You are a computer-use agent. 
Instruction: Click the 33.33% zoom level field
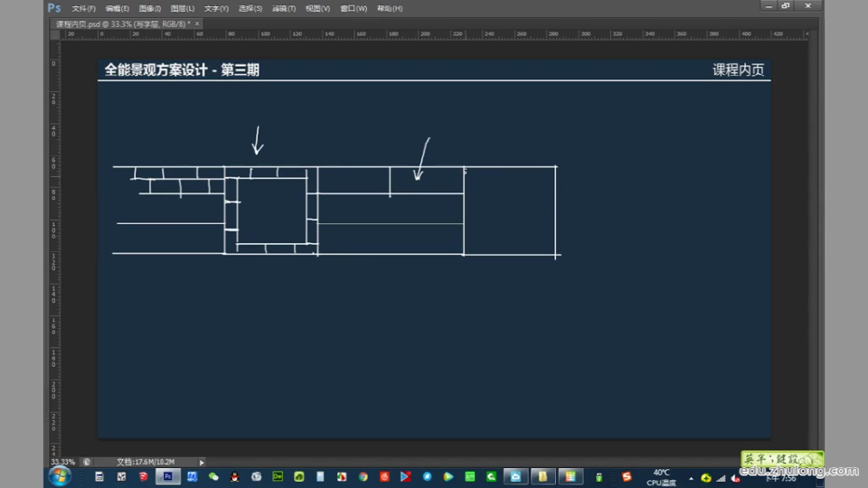pyautogui.click(x=62, y=462)
